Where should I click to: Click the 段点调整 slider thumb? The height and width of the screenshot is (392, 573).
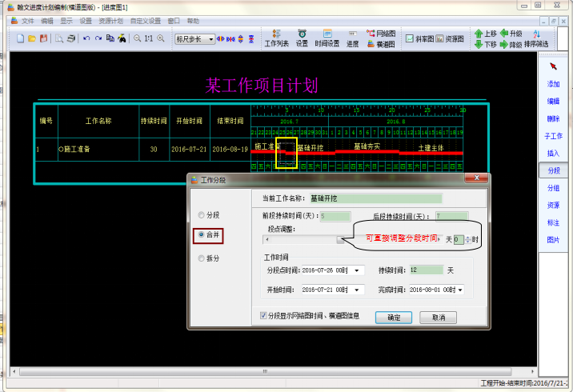pyautogui.click(x=341, y=238)
